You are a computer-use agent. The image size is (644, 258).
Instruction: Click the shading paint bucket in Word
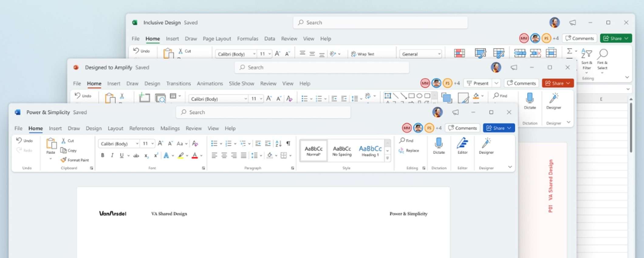coord(269,155)
